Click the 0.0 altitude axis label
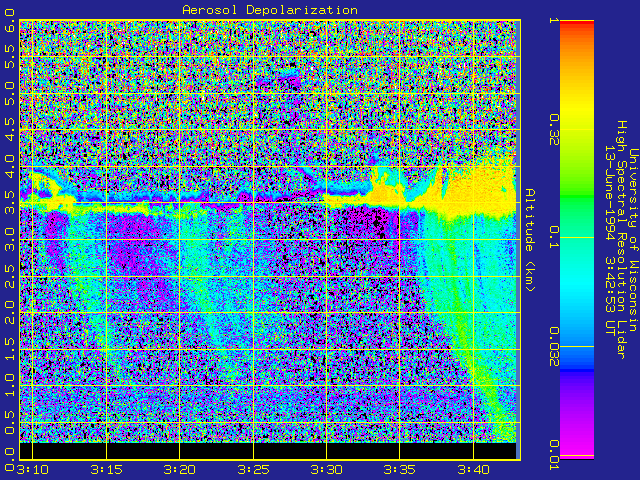The height and width of the screenshot is (480, 640). (9, 459)
